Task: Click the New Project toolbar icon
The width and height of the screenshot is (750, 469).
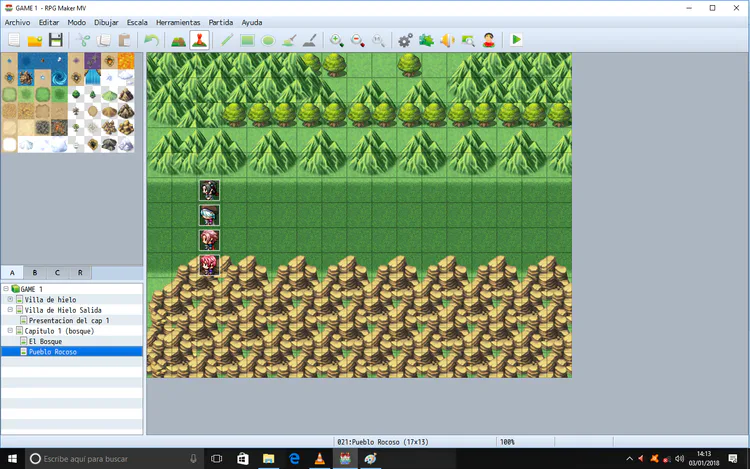Action: (x=14, y=40)
